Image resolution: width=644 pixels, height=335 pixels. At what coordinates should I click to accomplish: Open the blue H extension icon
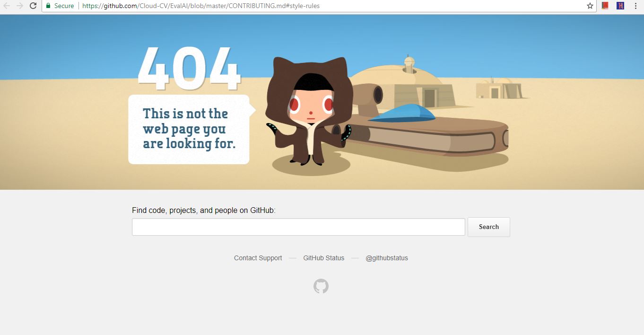click(x=620, y=6)
